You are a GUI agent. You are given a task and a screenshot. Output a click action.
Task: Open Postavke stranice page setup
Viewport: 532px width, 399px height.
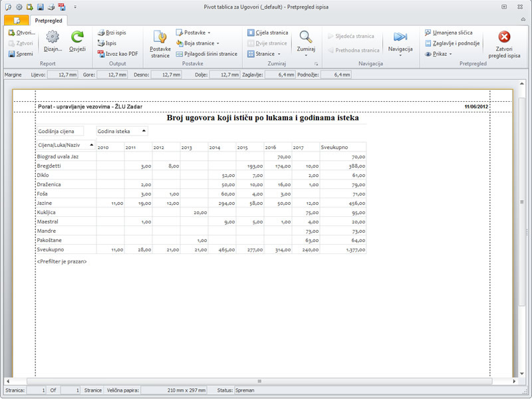click(x=160, y=45)
